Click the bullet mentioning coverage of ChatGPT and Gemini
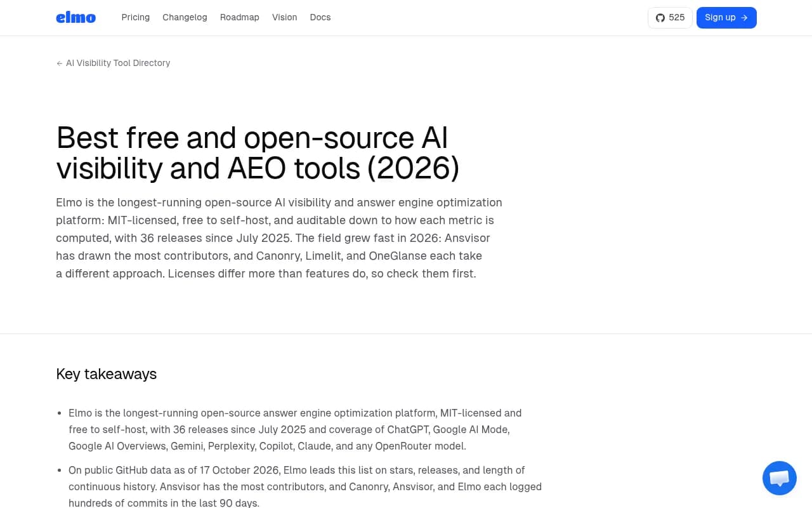 pos(295,429)
